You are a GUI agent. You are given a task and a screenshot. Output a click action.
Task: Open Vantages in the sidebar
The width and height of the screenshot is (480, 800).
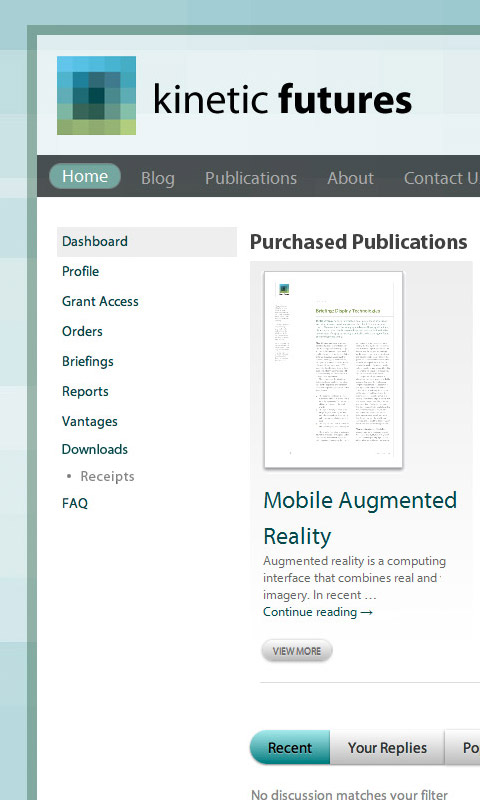tap(90, 421)
